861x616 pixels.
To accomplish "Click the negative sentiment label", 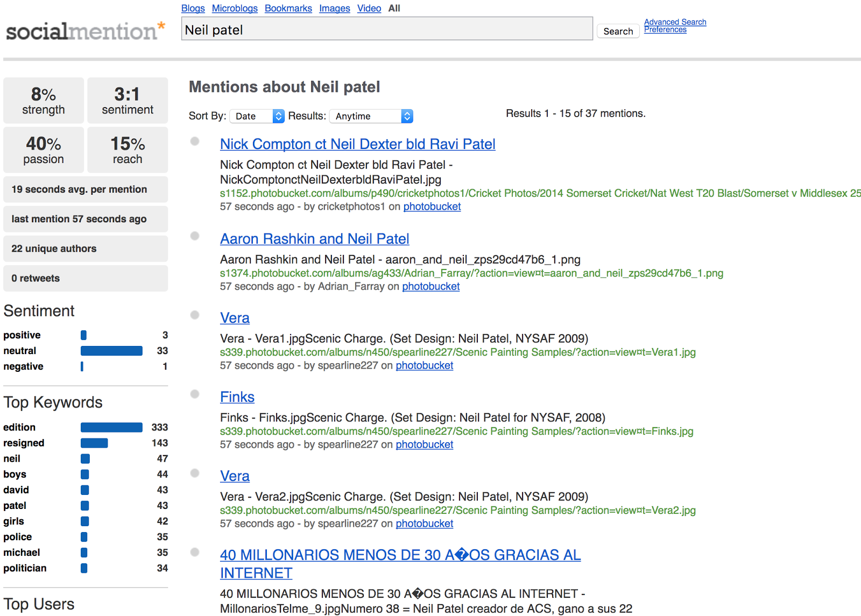I will 23,366.
